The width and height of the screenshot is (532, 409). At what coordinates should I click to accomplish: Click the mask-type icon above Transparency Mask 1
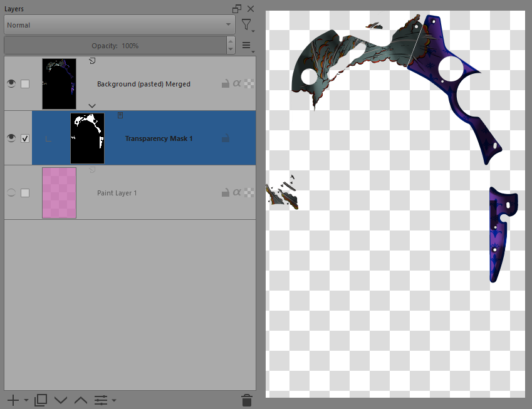coord(120,115)
